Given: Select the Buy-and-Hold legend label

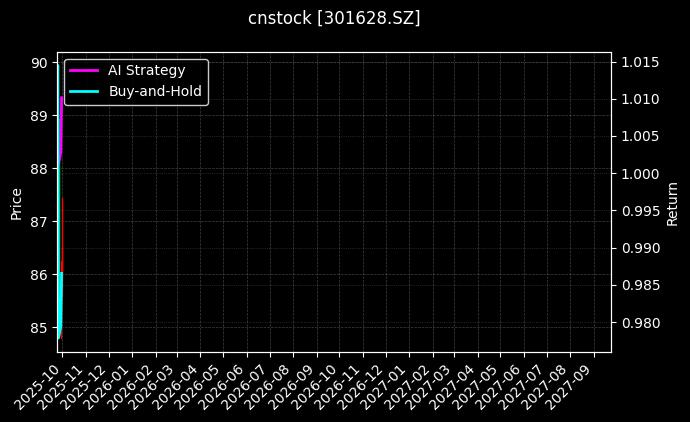Looking at the screenshot, I should (x=155, y=91).
